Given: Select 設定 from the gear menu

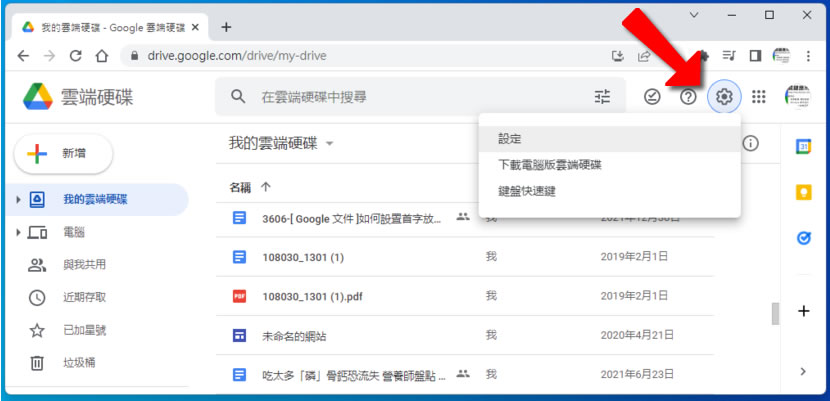Looking at the screenshot, I should (x=609, y=139).
